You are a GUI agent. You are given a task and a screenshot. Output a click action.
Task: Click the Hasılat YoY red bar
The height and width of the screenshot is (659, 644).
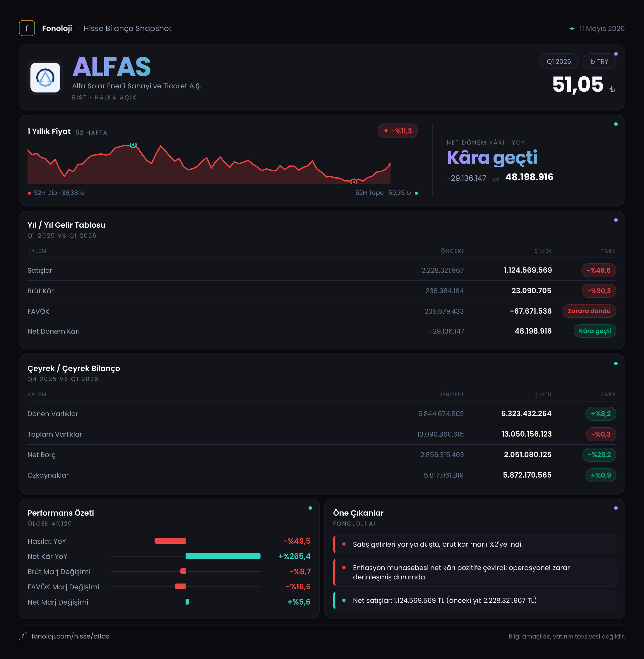click(170, 541)
